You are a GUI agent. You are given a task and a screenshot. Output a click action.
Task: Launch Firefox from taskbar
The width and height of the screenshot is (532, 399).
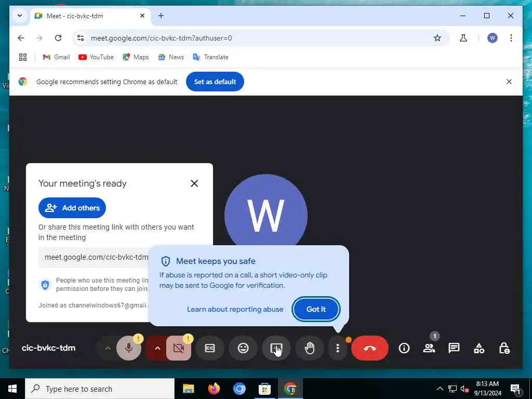pos(214,389)
